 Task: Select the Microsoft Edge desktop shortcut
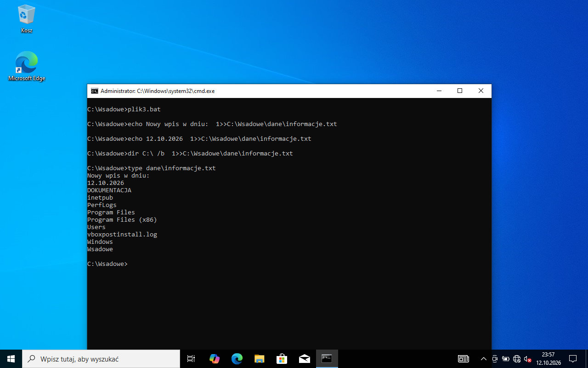[27, 66]
